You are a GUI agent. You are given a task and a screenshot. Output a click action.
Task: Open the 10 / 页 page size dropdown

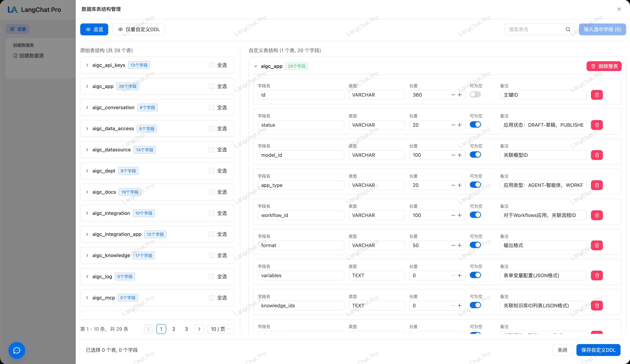click(220, 329)
